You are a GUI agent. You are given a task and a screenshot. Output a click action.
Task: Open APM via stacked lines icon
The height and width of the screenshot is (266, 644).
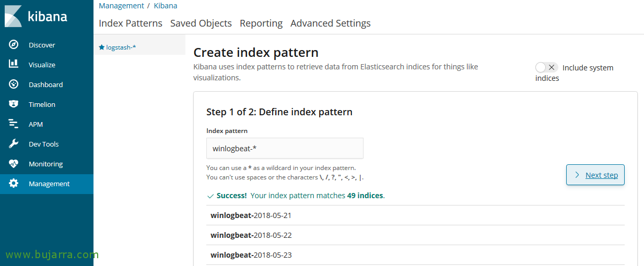[14, 124]
